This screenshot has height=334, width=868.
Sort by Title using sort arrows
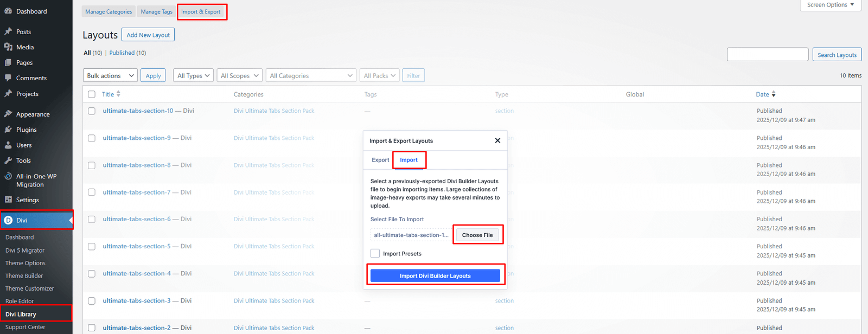tap(118, 94)
